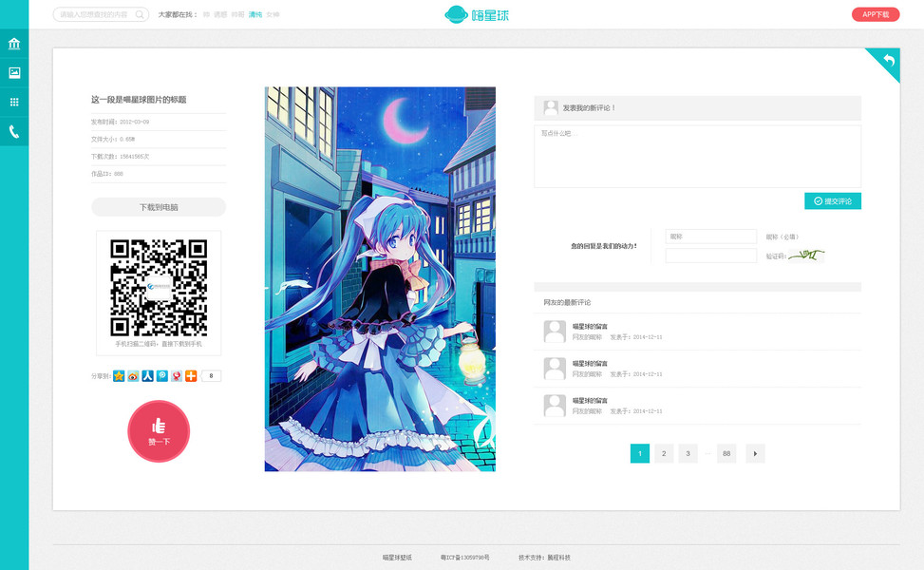Go to comments page 88
The height and width of the screenshot is (570, 924).
726,453
